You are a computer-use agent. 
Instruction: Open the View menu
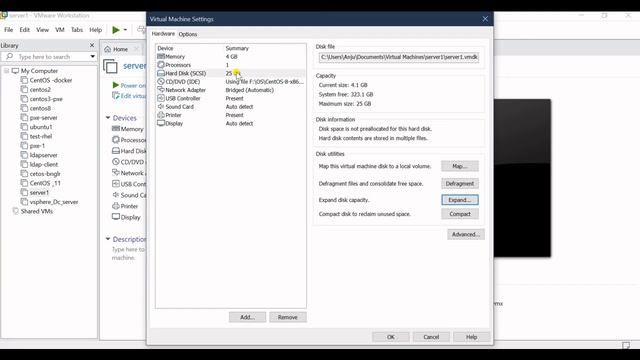[x=42, y=30]
